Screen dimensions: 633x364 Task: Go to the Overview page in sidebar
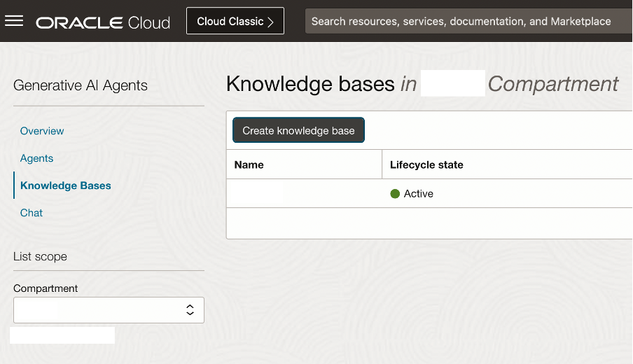point(42,131)
